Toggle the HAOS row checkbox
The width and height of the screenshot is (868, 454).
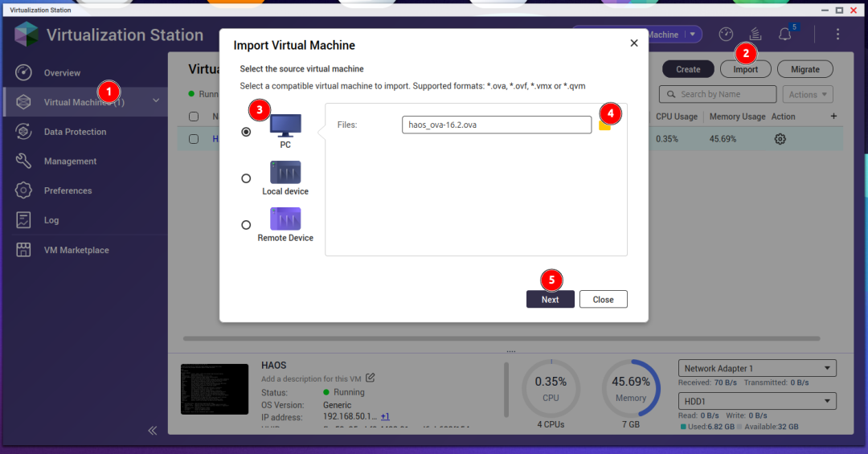194,139
